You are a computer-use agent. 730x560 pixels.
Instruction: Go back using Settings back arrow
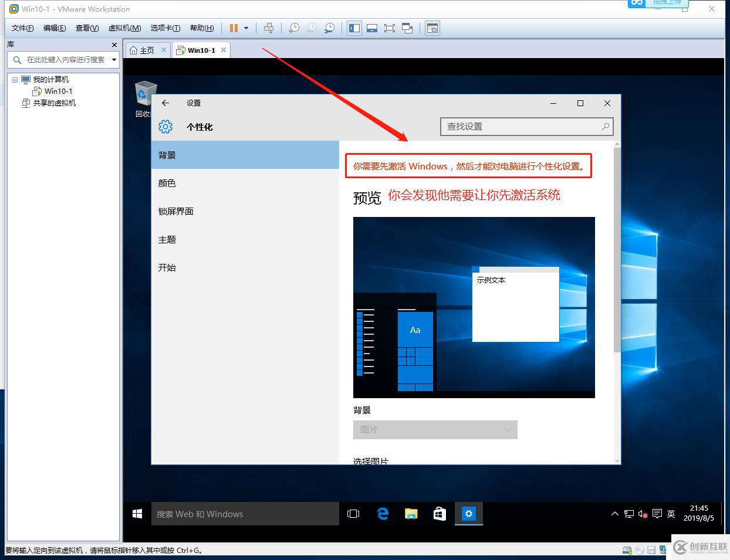pos(165,103)
